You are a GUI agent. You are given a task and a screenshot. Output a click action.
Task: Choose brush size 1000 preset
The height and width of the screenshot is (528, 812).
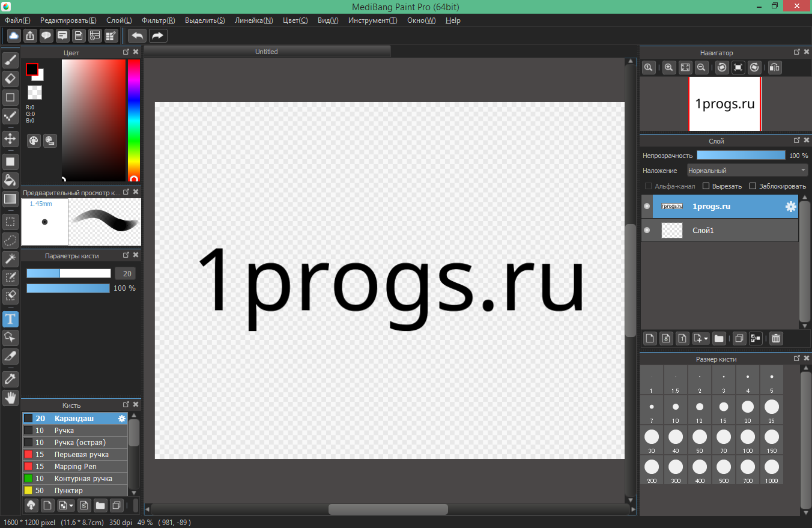click(772, 471)
